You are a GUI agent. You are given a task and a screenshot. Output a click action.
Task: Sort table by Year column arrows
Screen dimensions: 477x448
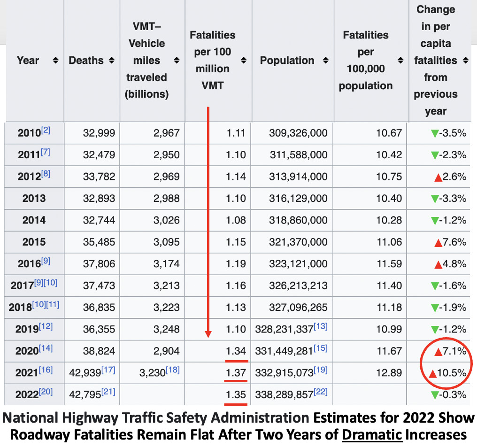(x=55, y=61)
